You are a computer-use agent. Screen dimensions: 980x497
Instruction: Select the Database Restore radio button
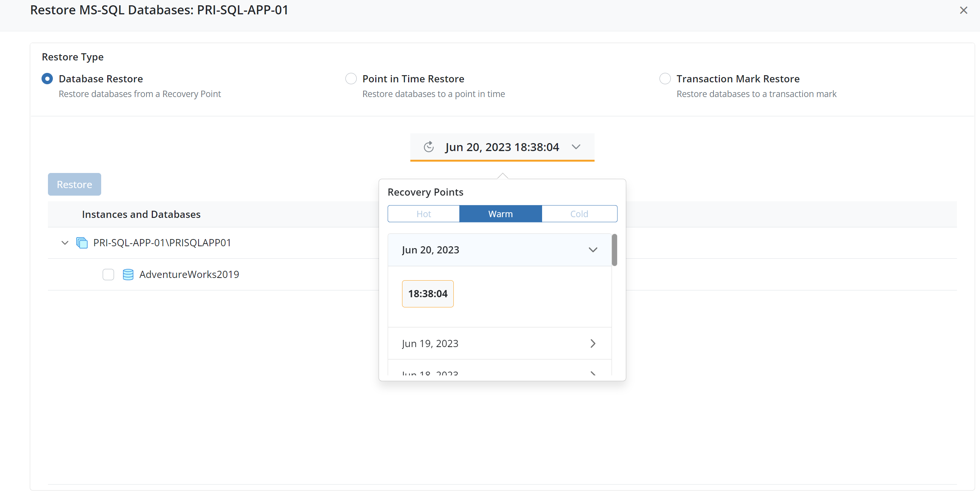tap(47, 79)
